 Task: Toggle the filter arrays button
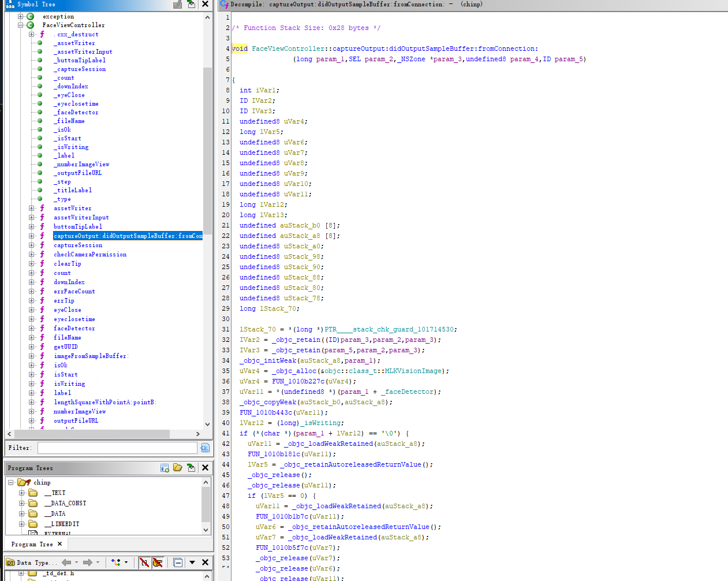tap(144, 563)
